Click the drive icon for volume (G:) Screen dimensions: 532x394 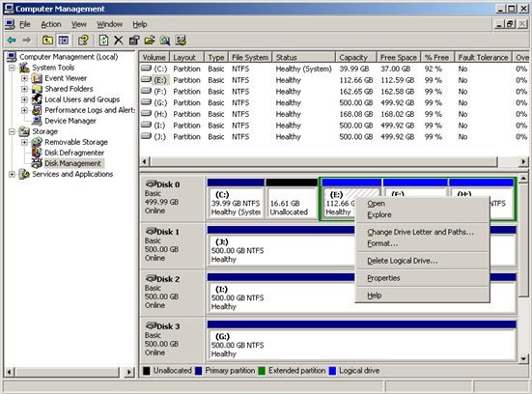pos(146,102)
